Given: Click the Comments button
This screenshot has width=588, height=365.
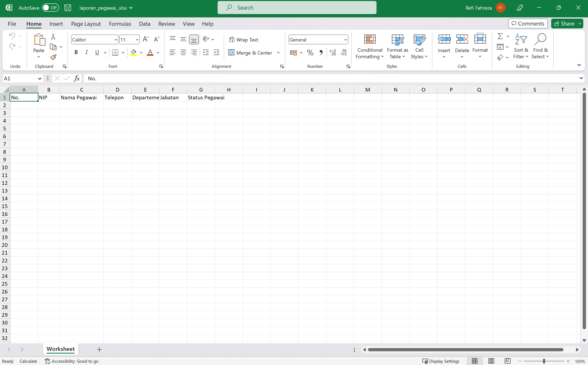Looking at the screenshot, I should point(528,24).
